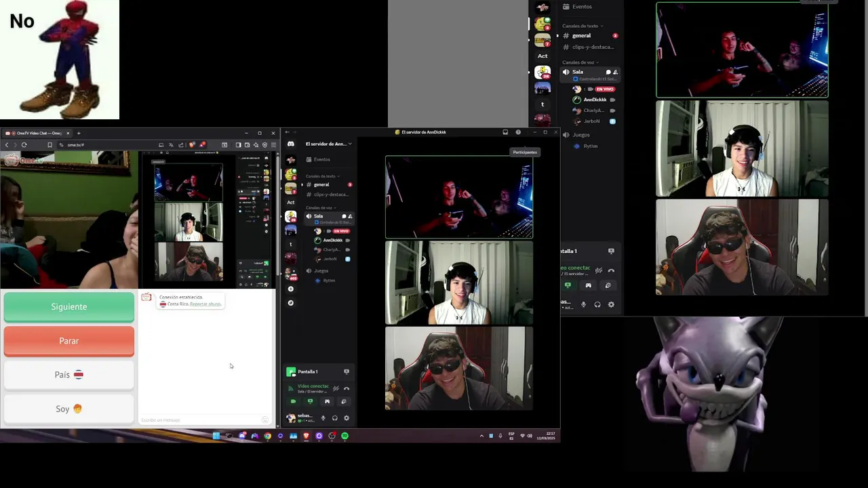Image resolution: width=868 pixels, height=488 pixels.
Task: Select the headphones user webcam tile
Action: coord(459,283)
